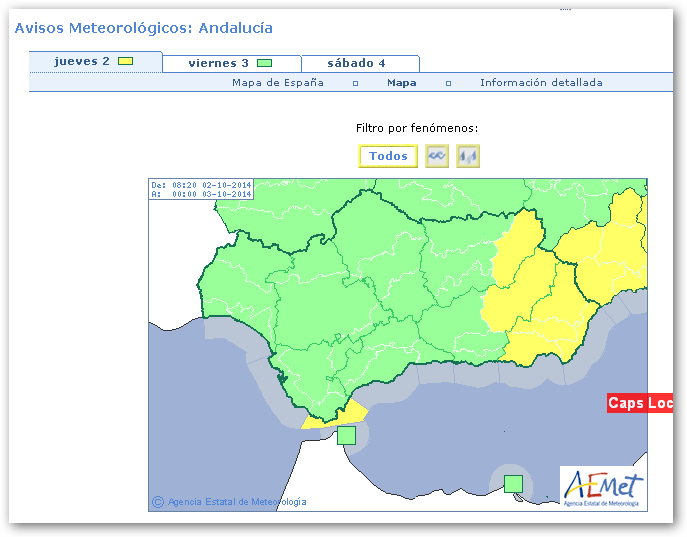The width and height of the screenshot is (687, 537).
Task: Open the viernes 3 tab
Action: point(218,64)
